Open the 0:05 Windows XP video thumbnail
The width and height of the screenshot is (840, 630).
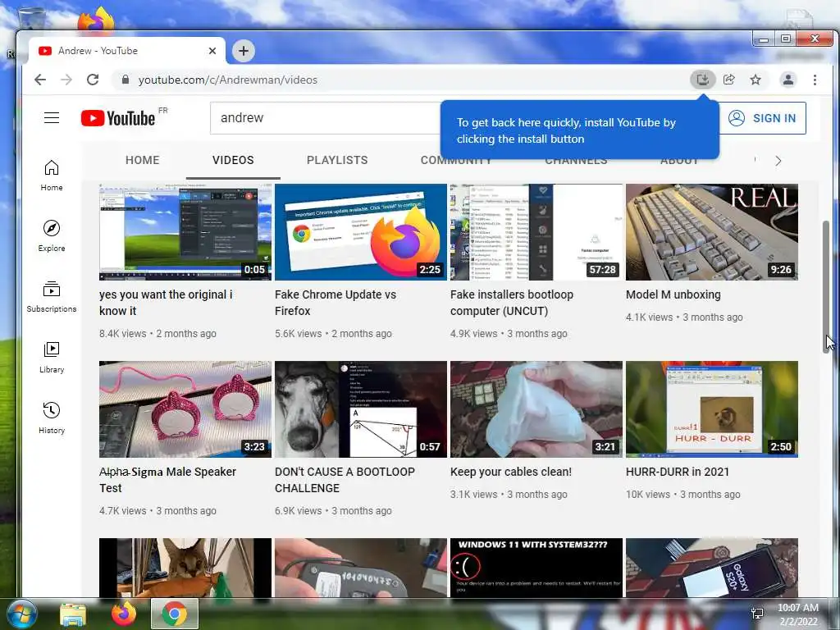click(x=185, y=232)
